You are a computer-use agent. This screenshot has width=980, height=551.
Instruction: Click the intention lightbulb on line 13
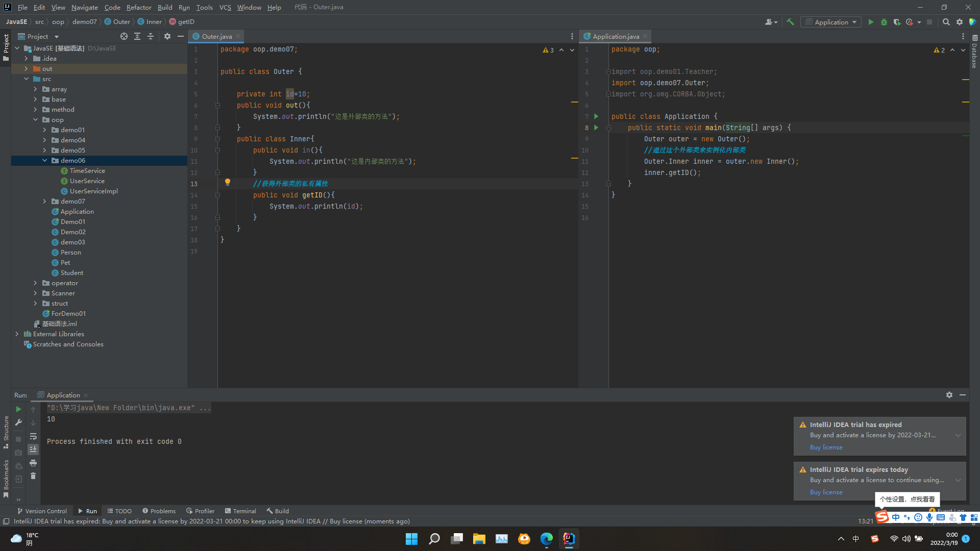228,182
